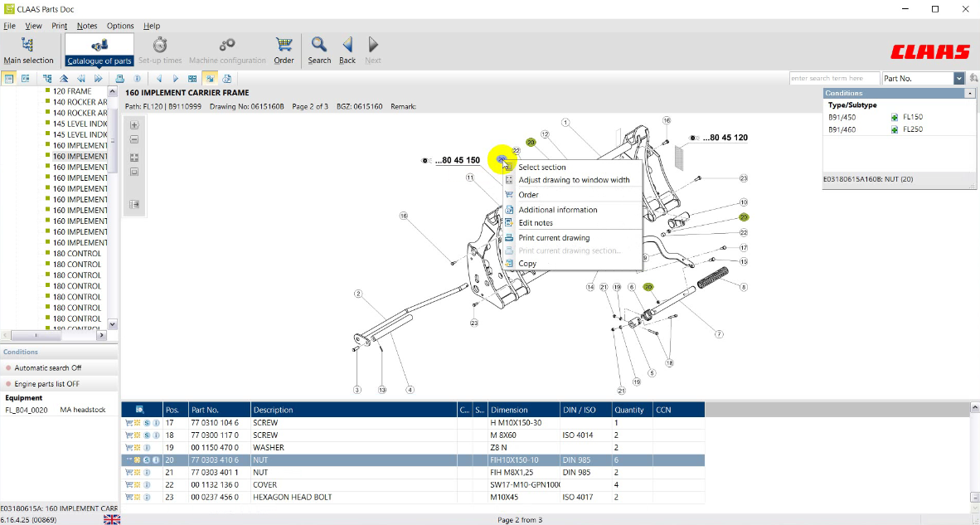Click the blue information icon in the secondary toolbar
This screenshot has width=980, height=525.
pyautogui.click(x=137, y=79)
